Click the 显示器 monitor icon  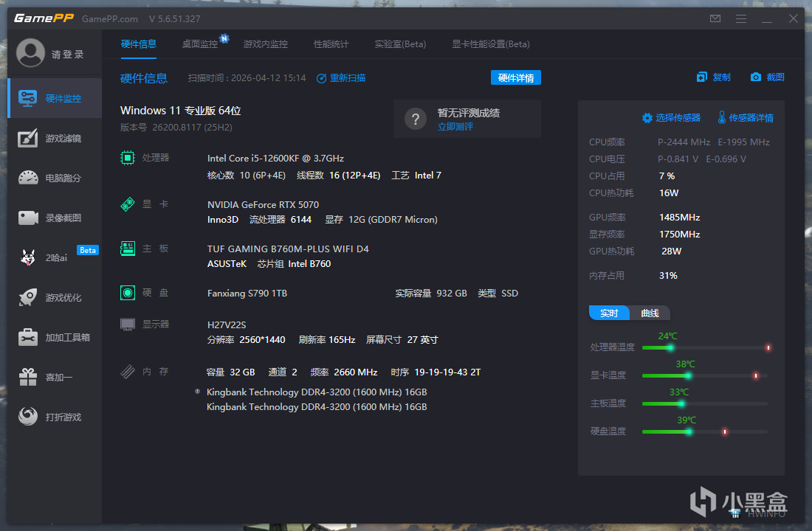pos(128,324)
